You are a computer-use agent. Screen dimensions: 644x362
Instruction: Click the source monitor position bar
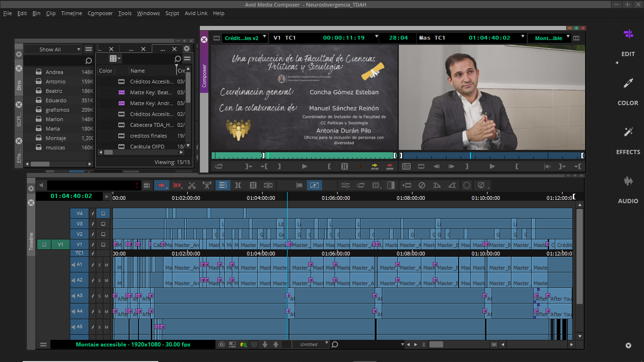pos(305,156)
